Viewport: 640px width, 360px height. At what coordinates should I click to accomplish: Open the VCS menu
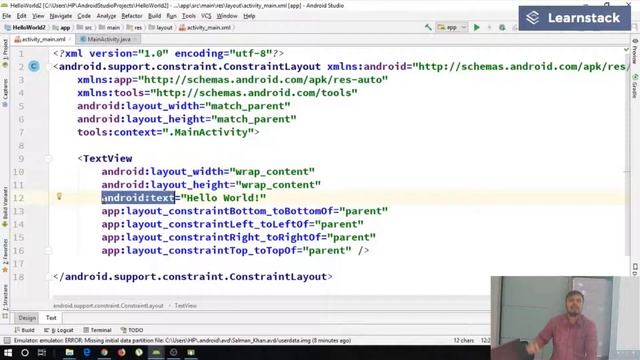206,16
